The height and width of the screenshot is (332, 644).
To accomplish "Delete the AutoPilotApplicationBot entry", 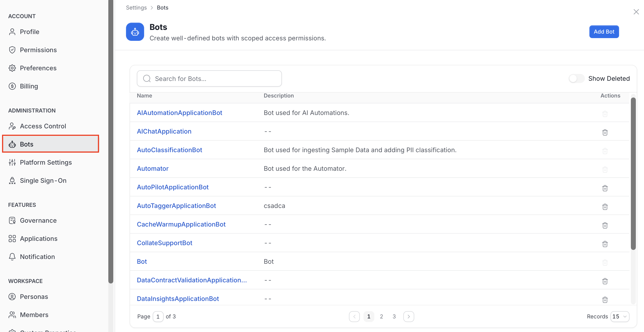I will click(x=605, y=188).
